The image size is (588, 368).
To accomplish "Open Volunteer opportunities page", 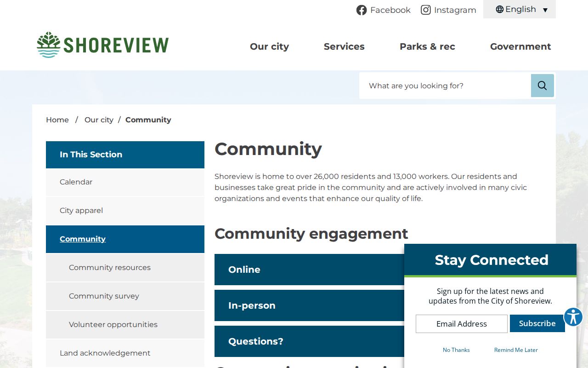I will 125,325.
